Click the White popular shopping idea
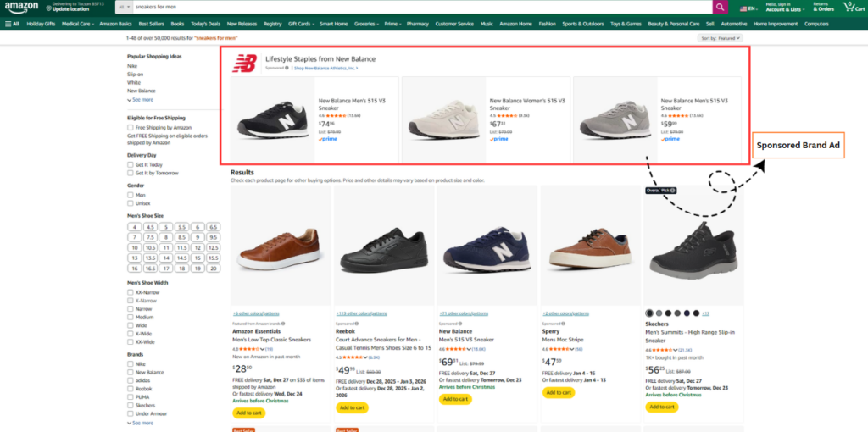 [133, 82]
